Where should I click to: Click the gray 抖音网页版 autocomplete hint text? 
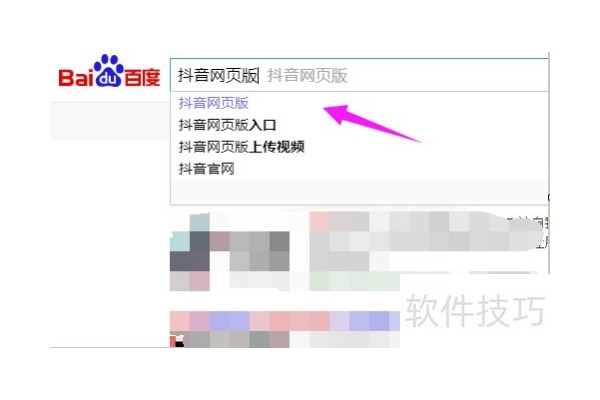307,75
